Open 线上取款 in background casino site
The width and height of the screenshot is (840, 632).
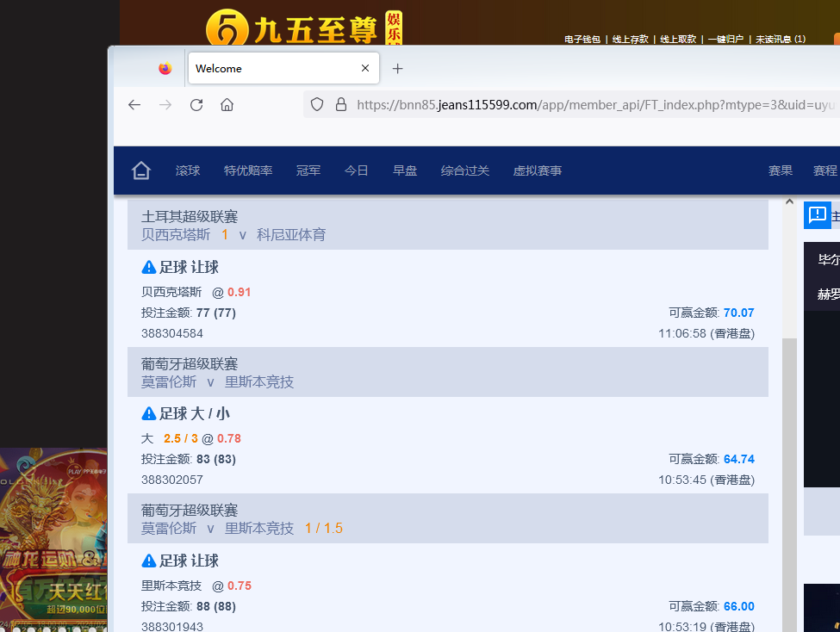678,39
